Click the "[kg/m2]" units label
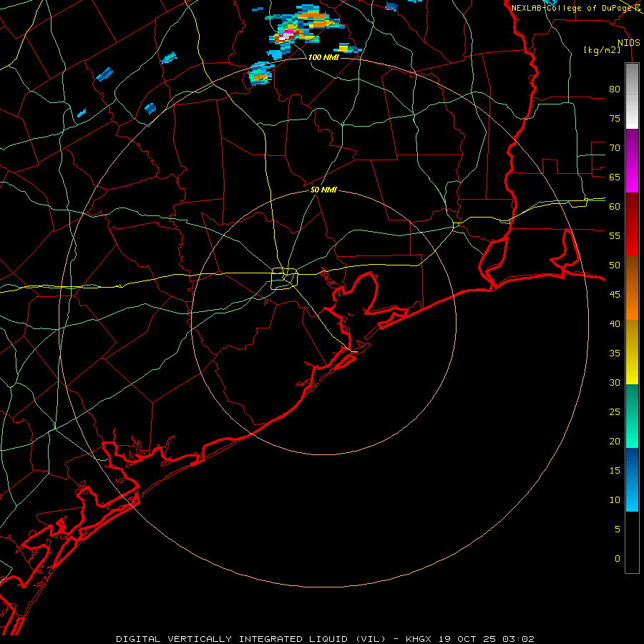Image resolution: width=644 pixels, height=644 pixels. (x=602, y=50)
